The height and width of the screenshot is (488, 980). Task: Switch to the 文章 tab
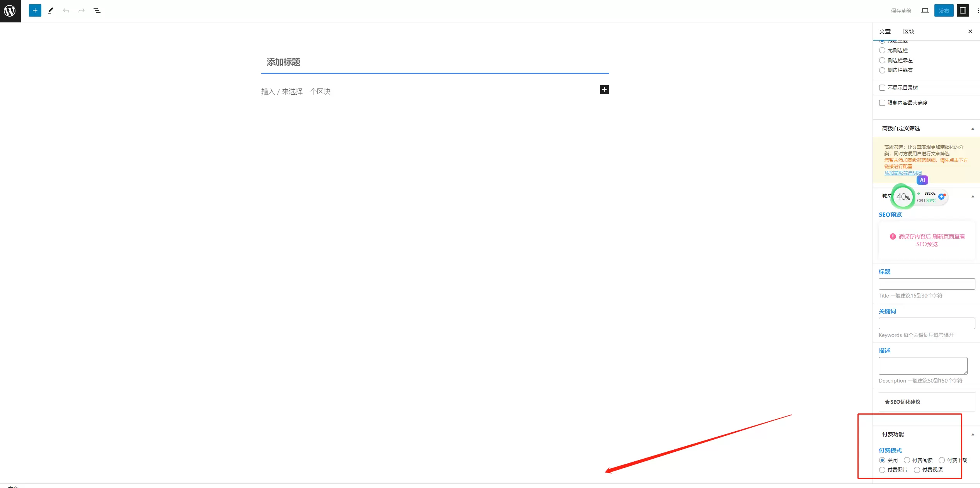point(885,31)
